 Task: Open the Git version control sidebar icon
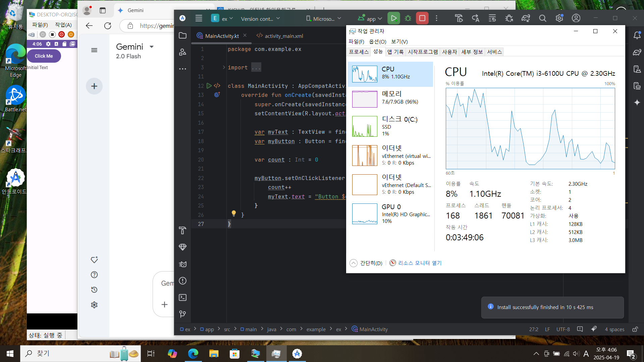[x=182, y=314]
